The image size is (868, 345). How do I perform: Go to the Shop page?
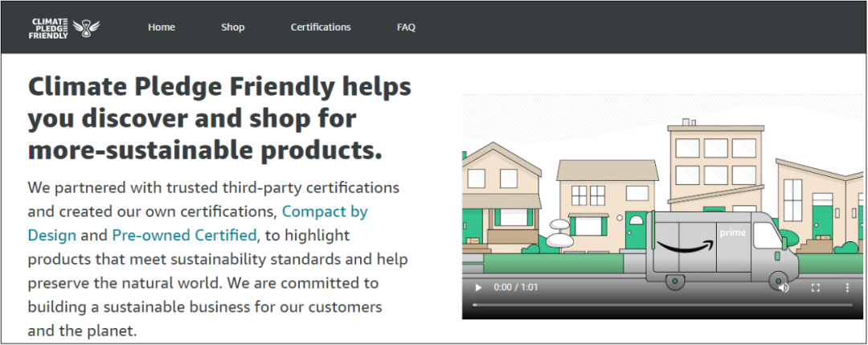232,27
